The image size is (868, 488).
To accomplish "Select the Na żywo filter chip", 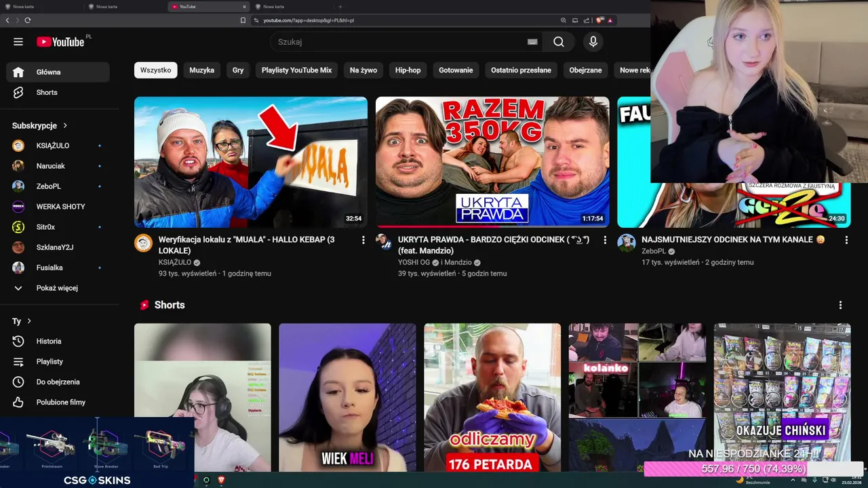I will click(x=363, y=70).
